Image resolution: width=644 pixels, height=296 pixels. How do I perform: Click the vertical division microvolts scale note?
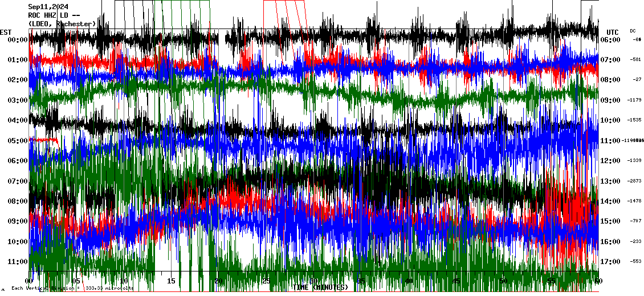pos(72,288)
